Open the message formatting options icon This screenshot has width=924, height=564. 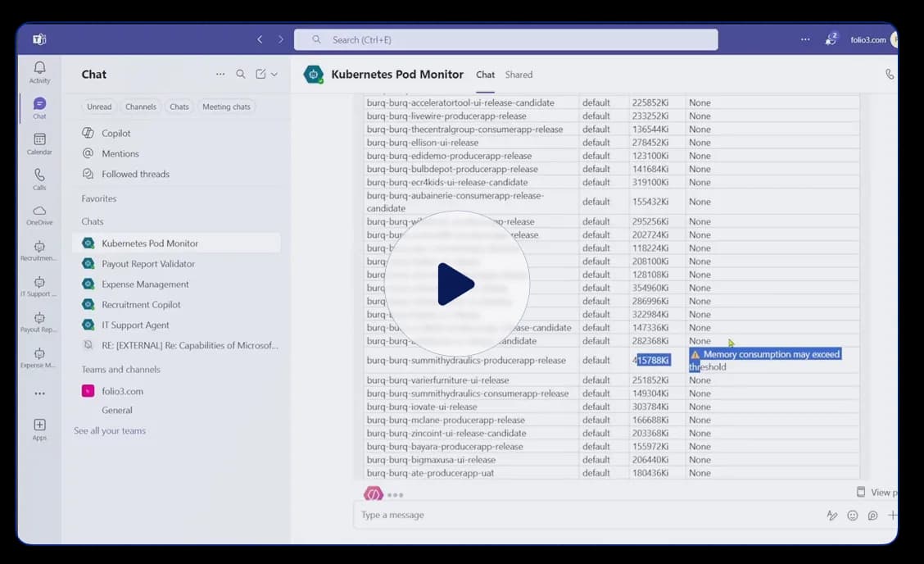[832, 516]
